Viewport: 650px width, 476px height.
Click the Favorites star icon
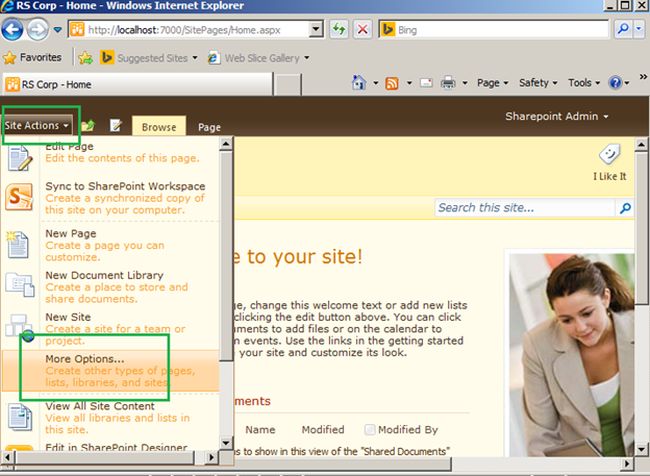point(10,58)
